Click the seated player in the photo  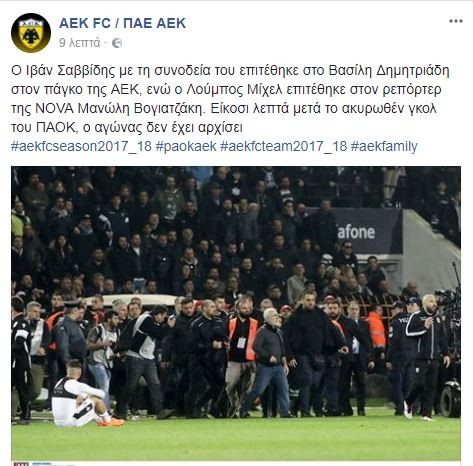click(85, 395)
